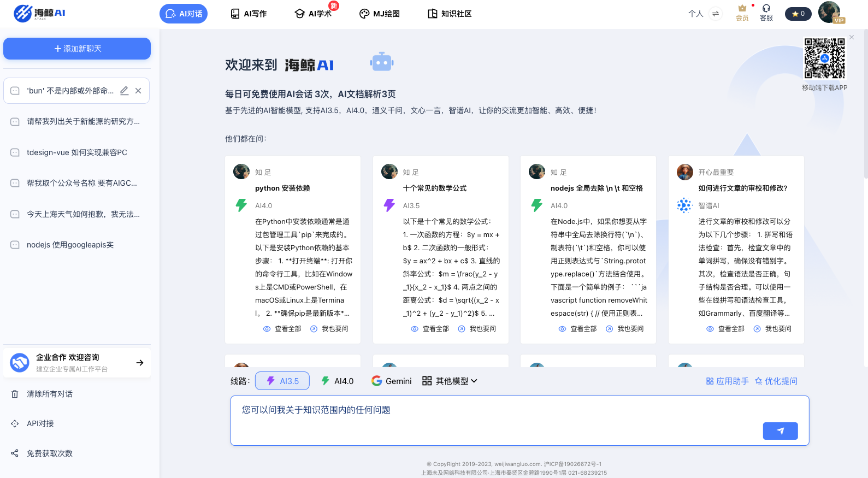Click AI4.0 green bolt in python card

point(241,205)
